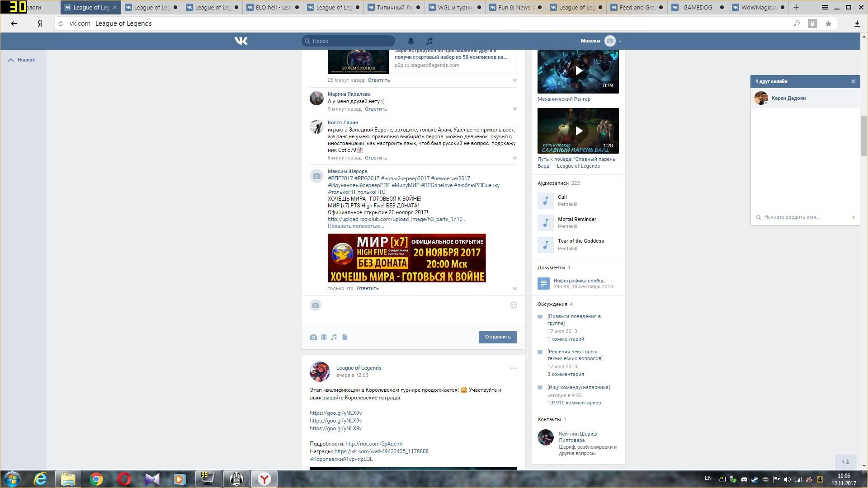Open browser downloads arrow icon
Screen dimensions: 868x488
click(x=857, y=23)
